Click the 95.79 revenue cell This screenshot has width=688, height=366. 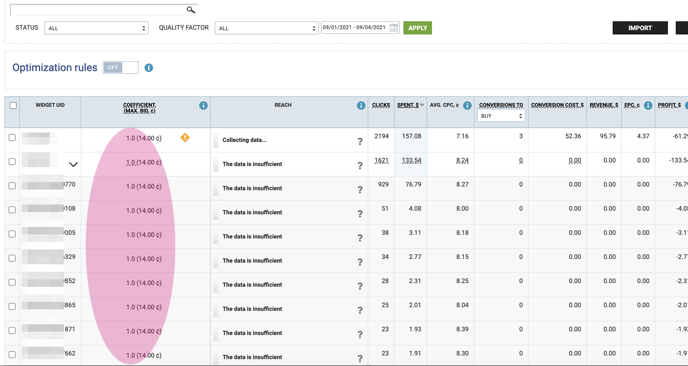click(x=609, y=136)
